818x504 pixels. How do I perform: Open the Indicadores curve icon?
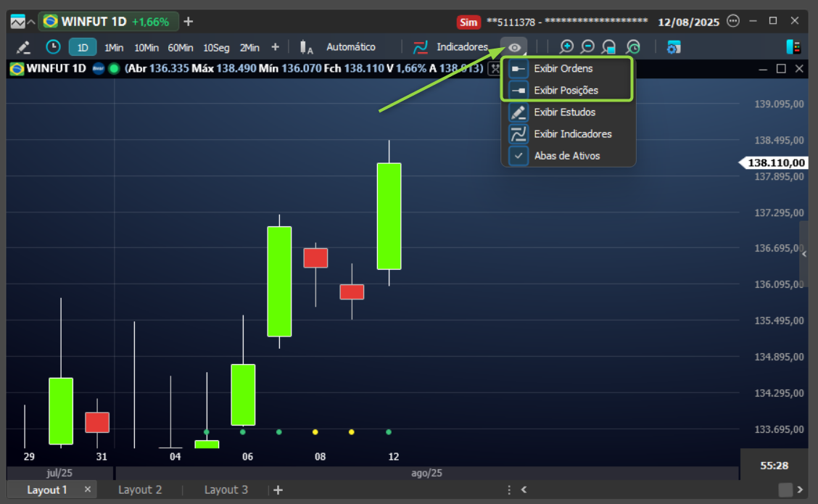(420, 47)
